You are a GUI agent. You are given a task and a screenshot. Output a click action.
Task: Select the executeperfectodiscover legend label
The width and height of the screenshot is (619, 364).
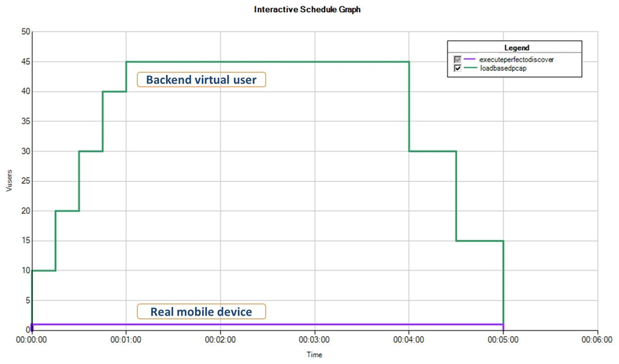point(516,60)
